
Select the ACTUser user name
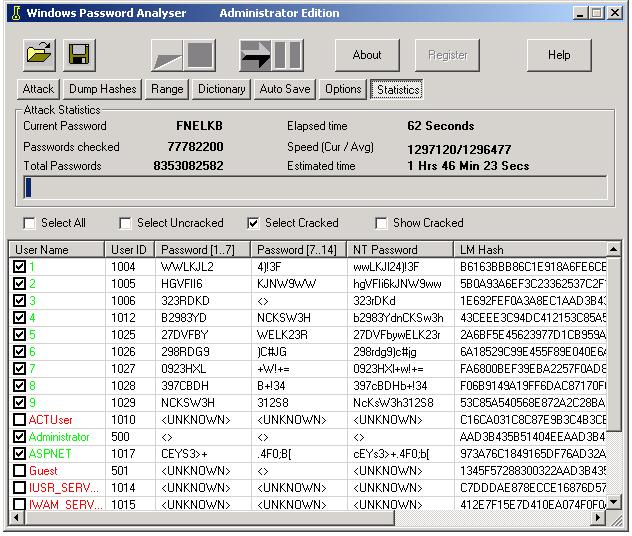coord(50,420)
